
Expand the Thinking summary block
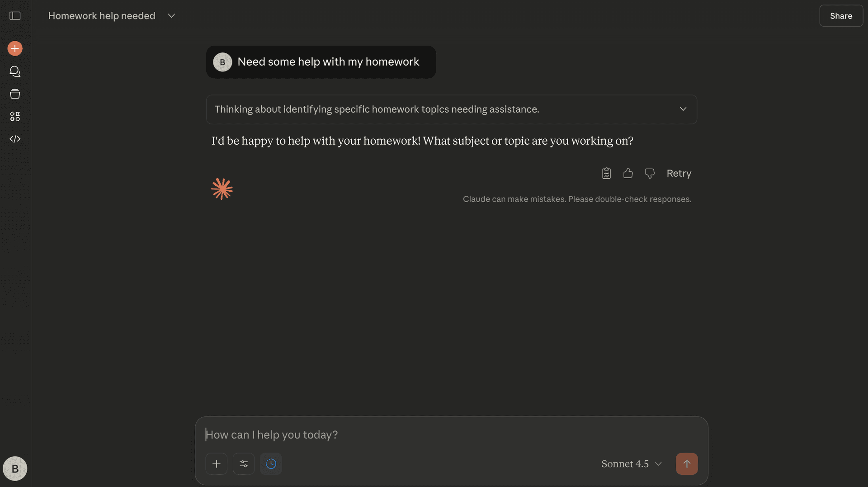683,109
